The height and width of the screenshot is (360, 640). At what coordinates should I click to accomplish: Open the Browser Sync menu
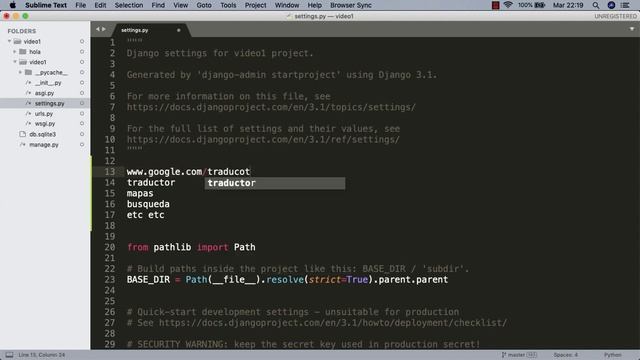351,5
